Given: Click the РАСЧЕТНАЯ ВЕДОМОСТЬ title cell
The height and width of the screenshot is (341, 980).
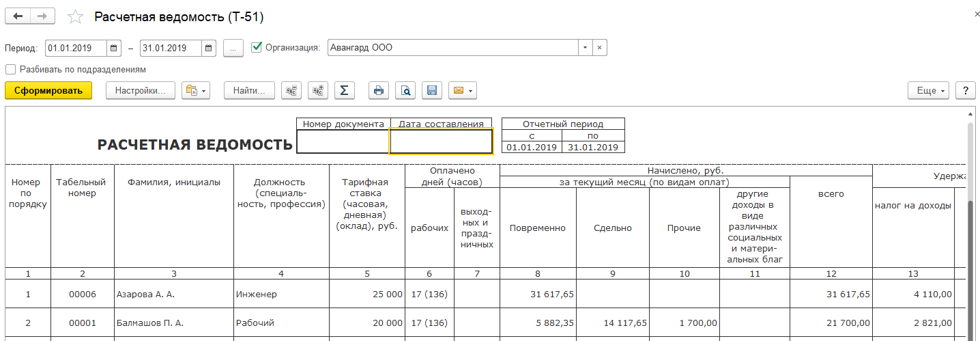Looking at the screenshot, I should click(194, 144).
